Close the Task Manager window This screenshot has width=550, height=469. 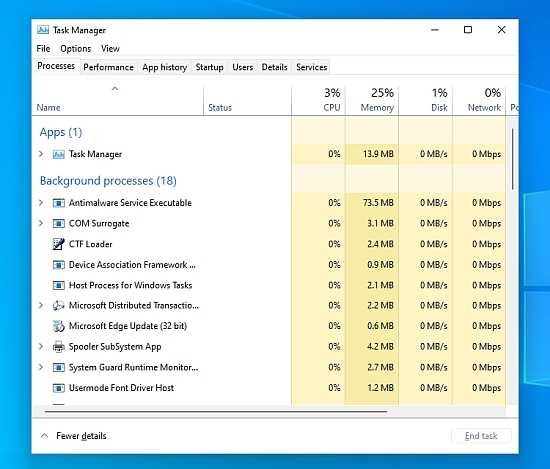point(502,30)
